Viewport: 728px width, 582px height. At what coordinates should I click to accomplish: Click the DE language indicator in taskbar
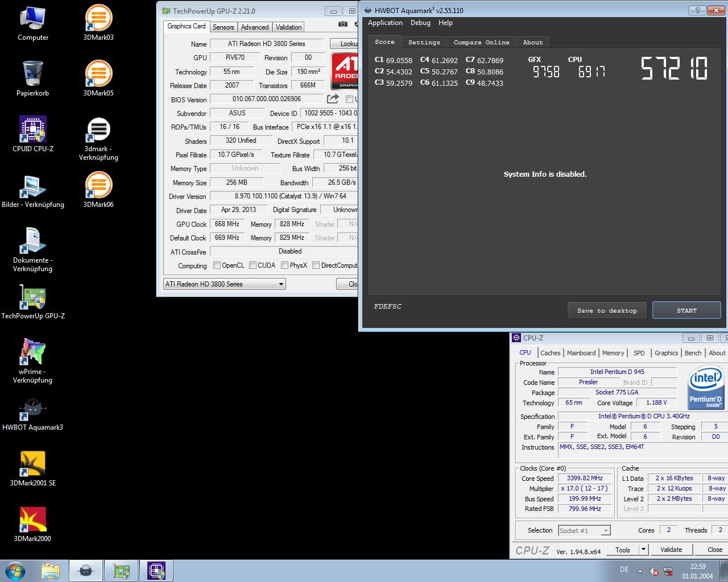tap(624, 569)
